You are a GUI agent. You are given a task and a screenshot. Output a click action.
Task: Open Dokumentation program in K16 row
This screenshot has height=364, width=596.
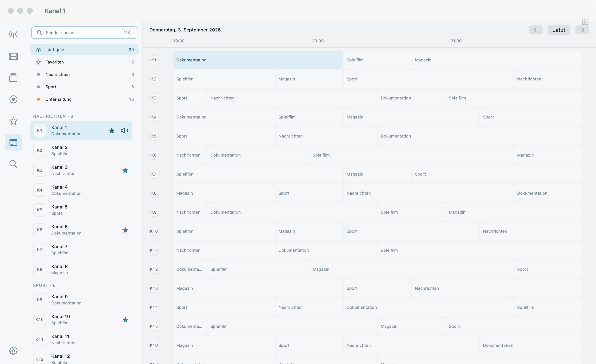[530, 345]
